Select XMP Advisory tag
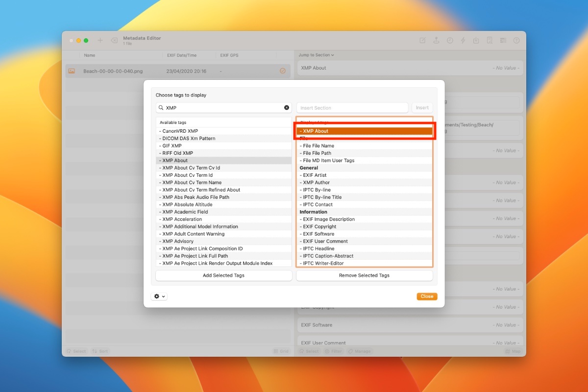This screenshot has height=392, width=588. [223, 241]
